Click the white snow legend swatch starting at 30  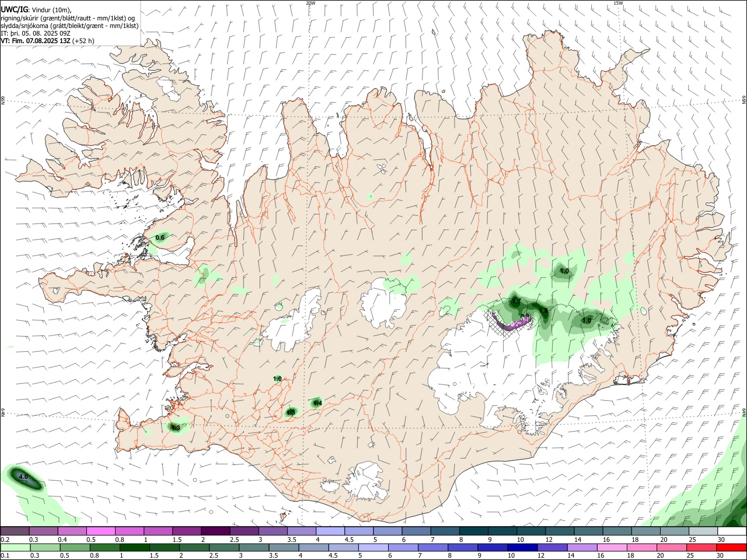click(732, 531)
